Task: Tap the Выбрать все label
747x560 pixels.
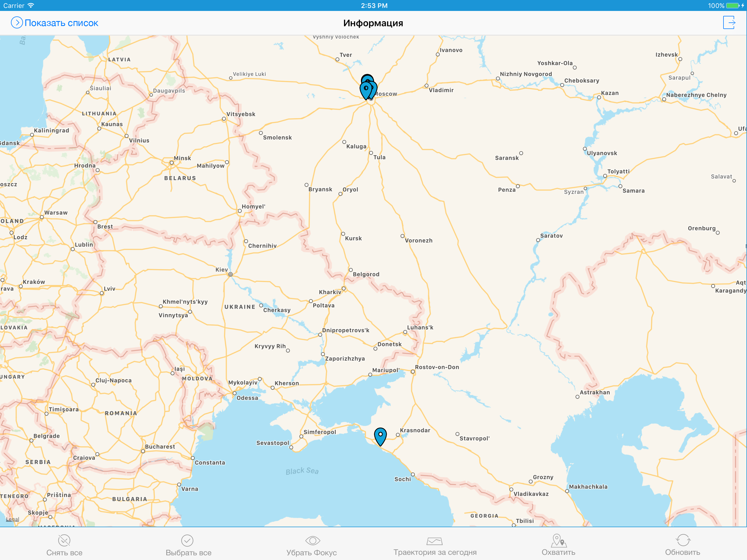Action: (188, 553)
